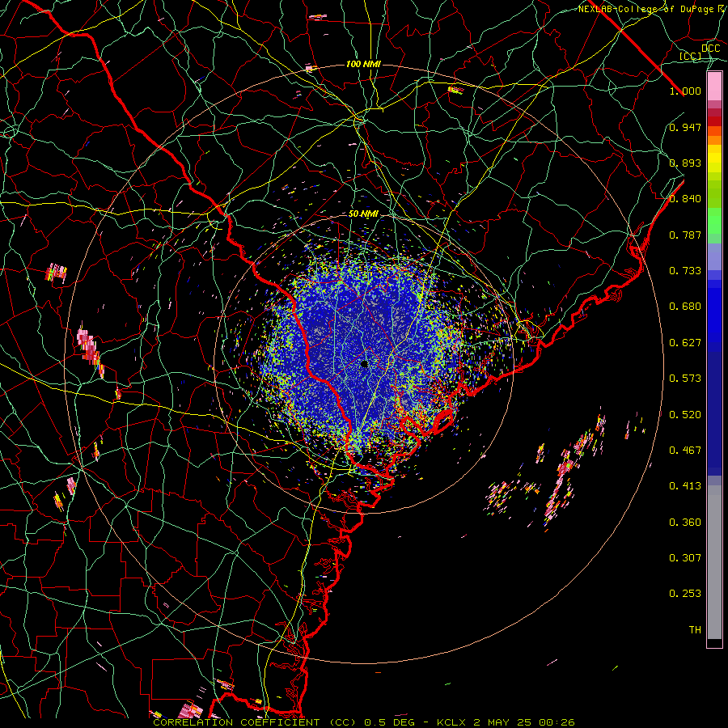728x728 pixels.
Task: Click the 100 NMI range ring label
Action: (363, 64)
